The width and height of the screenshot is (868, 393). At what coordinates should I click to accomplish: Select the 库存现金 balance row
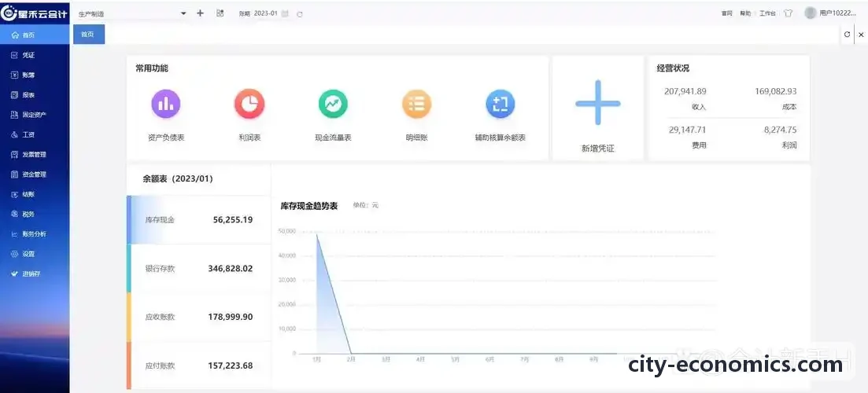(199, 219)
